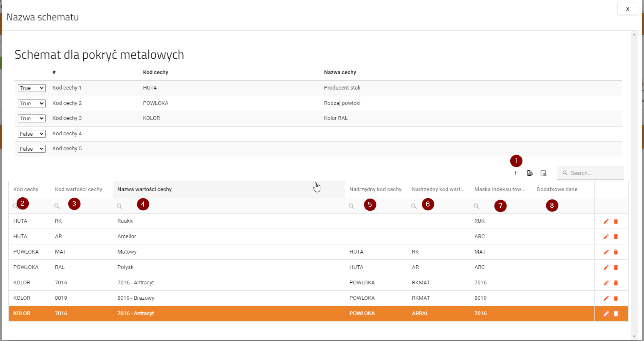The width and height of the screenshot is (644, 341).
Task: Delete the highlighted orange KOLOR row
Action: pyautogui.click(x=616, y=314)
